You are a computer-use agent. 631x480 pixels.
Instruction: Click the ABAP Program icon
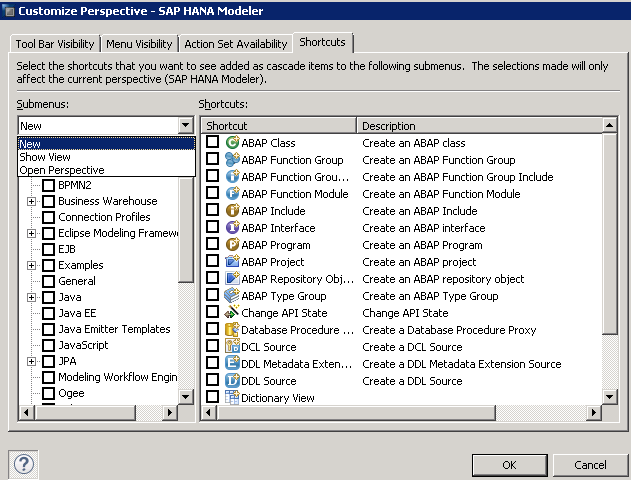click(232, 245)
